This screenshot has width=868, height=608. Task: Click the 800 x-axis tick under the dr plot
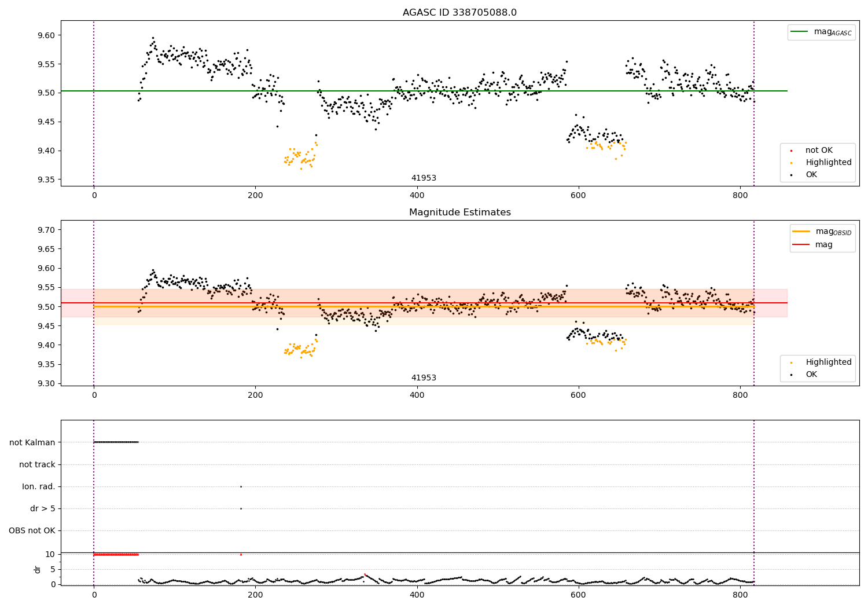(x=740, y=595)
